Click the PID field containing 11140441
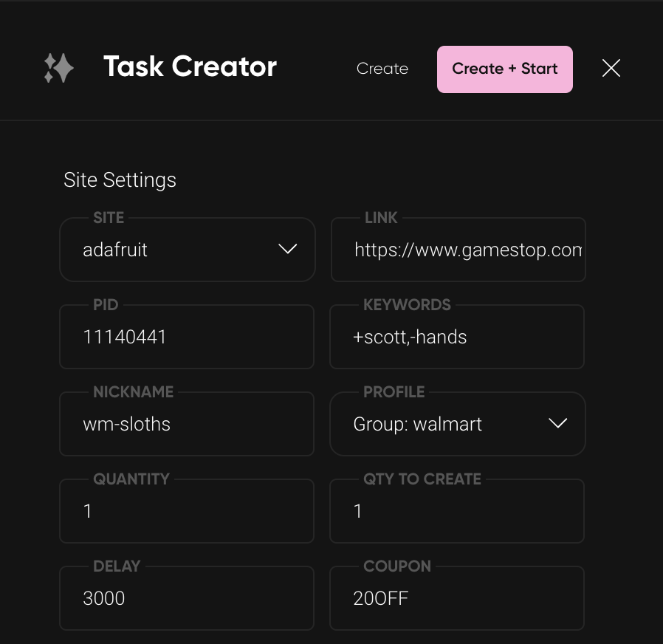663x644 pixels. point(187,336)
